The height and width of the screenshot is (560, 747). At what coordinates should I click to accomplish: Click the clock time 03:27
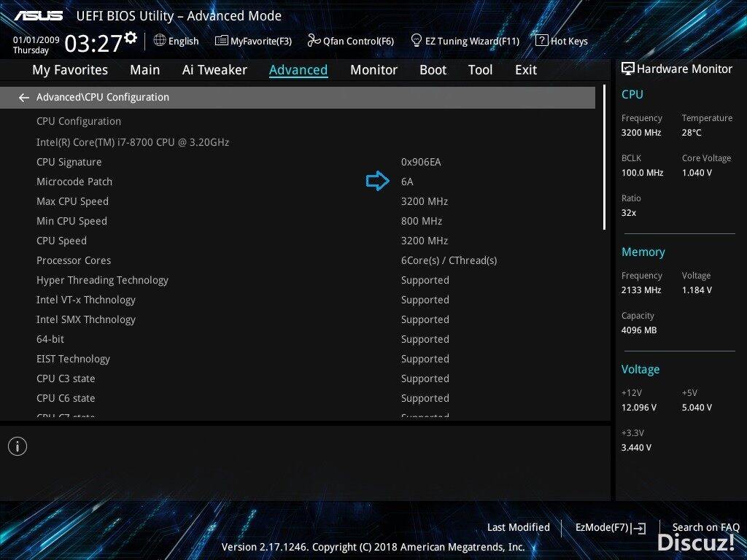click(x=93, y=43)
